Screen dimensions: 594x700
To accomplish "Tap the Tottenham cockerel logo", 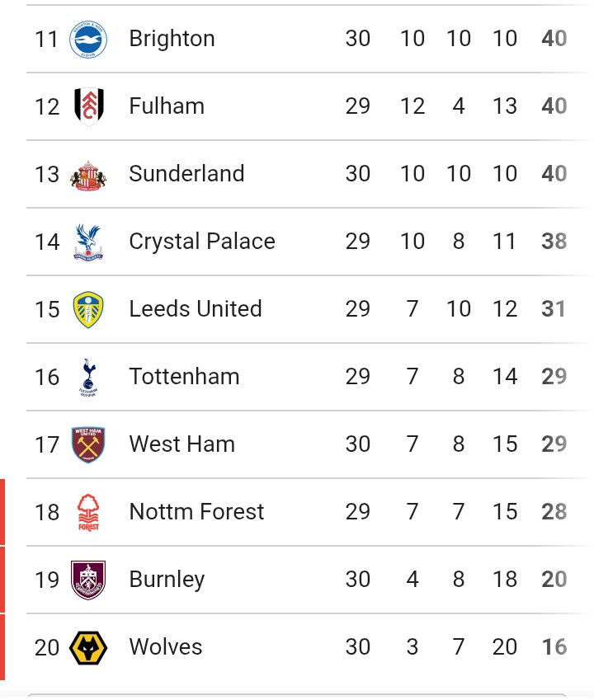I will point(88,377).
